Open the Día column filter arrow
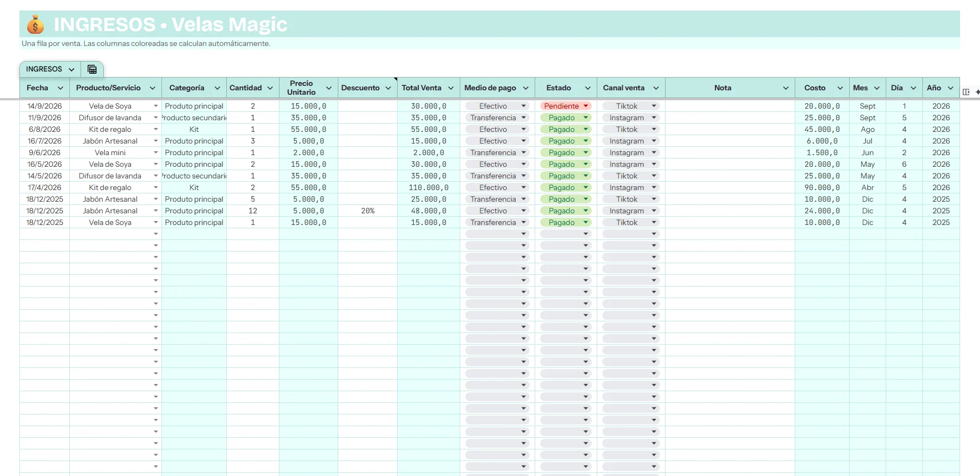 tap(913, 88)
